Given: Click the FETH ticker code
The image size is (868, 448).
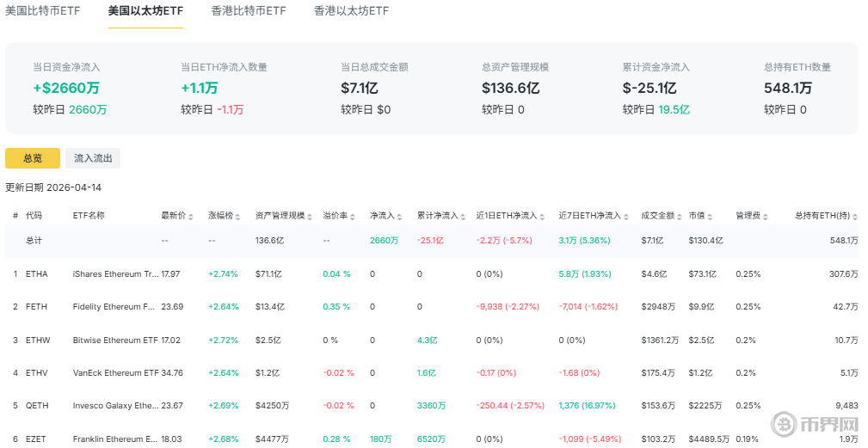Looking at the screenshot, I should (36, 306).
